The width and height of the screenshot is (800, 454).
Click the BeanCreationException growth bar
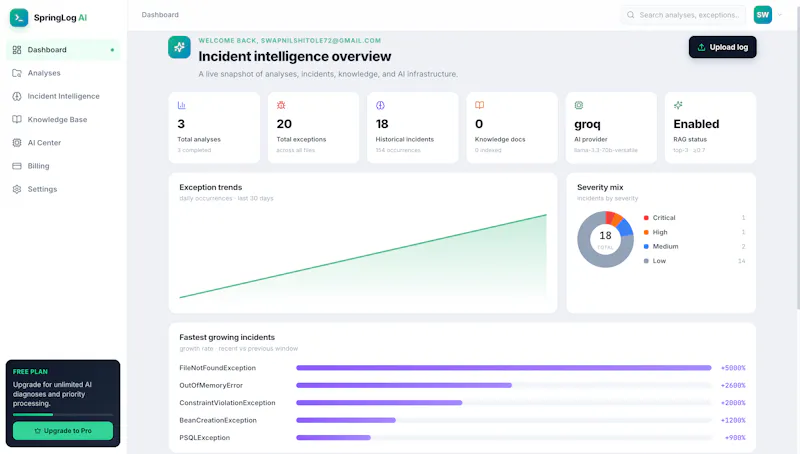pyautogui.click(x=346, y=420)
